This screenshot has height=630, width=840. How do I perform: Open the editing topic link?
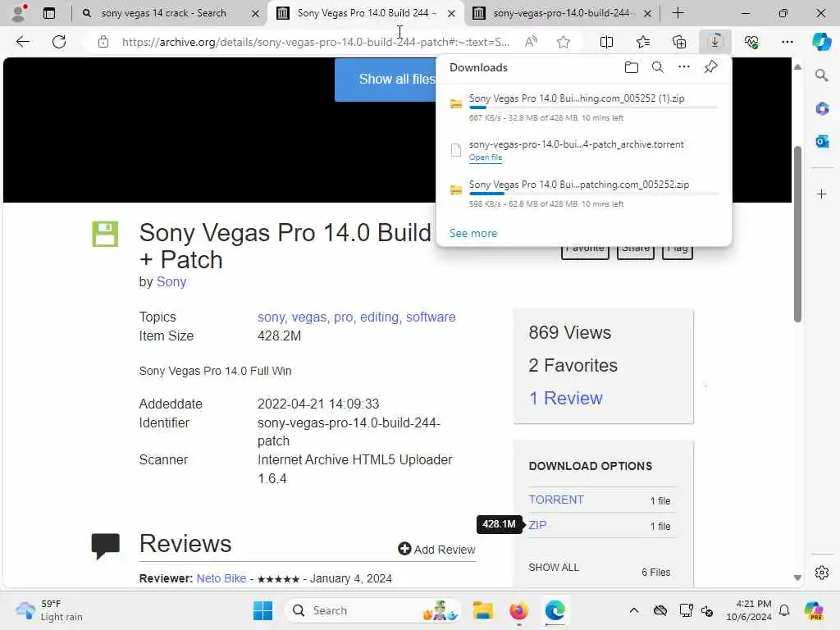(x=381, y=317)
